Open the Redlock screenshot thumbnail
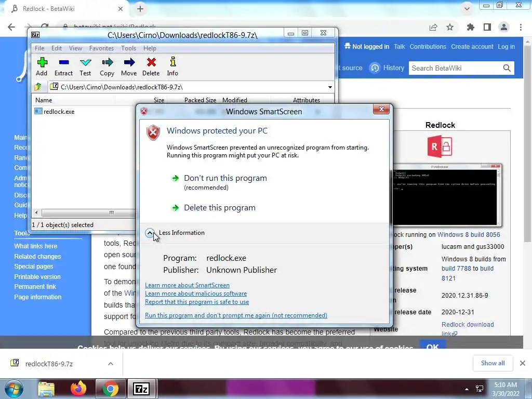Viewport: 532px width, 399px height. pos(446,195)
